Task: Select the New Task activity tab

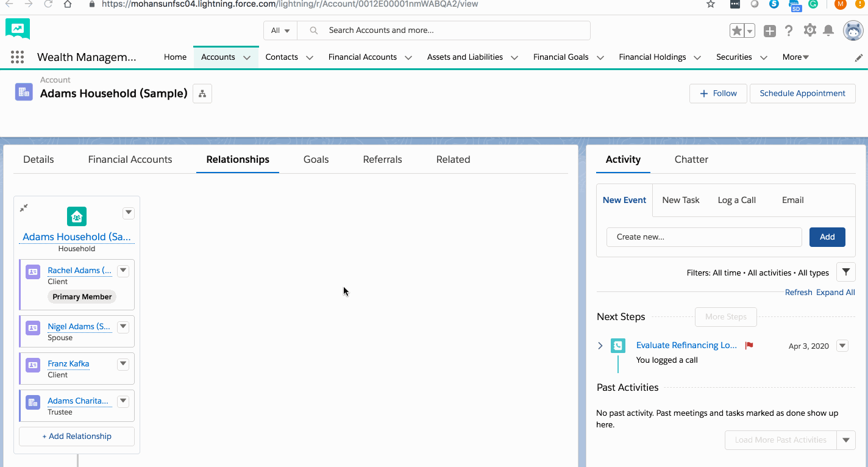Action: pyautogui.click(x=681, y=200)
